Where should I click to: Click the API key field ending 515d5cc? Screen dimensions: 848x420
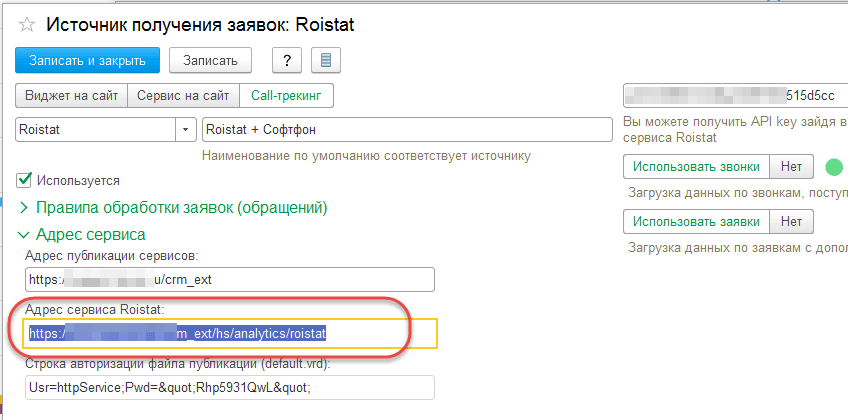(x=736, y=96)
